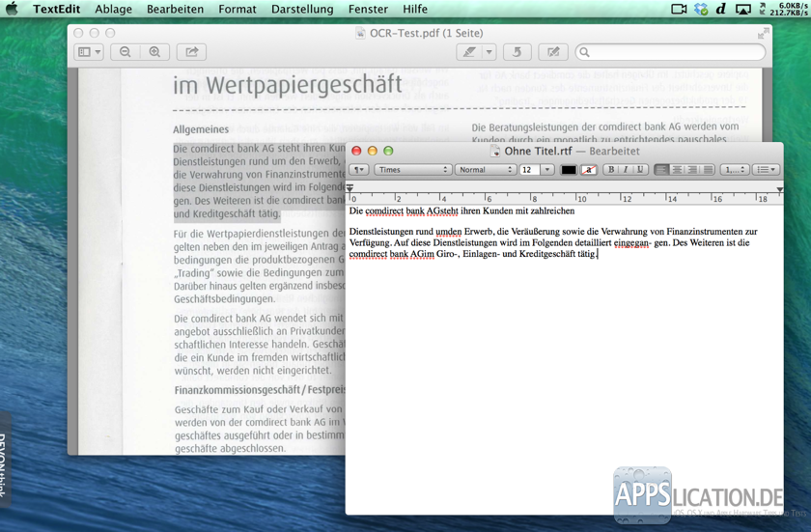This screenshot has width=811, height=532.
Task: Center the text in TextEdit
Action: click(x=677, y=170)
